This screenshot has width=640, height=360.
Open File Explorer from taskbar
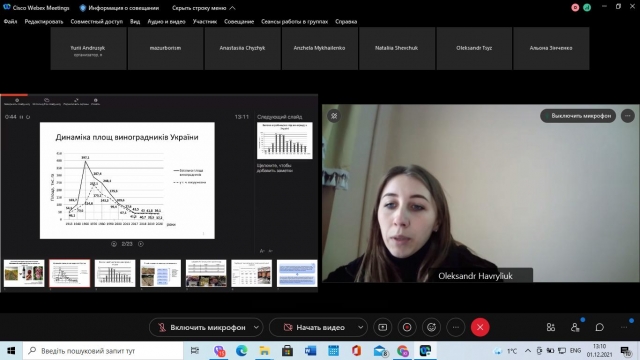(x=264, y=351)
